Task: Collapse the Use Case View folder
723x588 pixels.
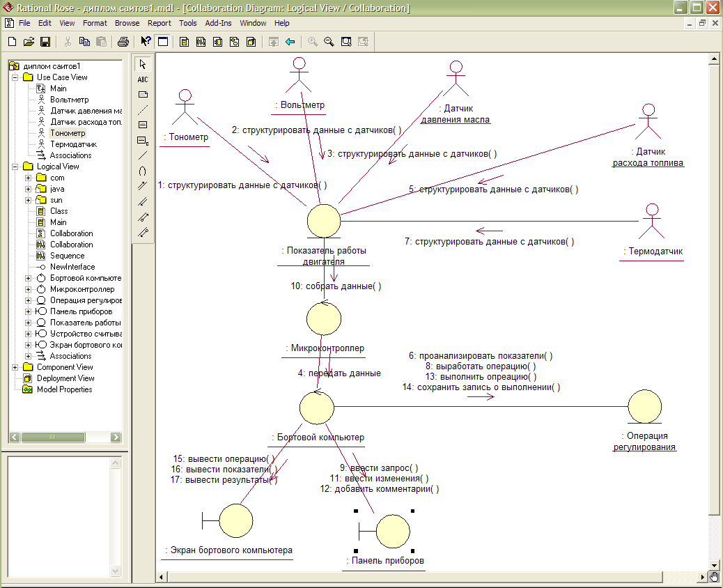Action: click(15, 77)
